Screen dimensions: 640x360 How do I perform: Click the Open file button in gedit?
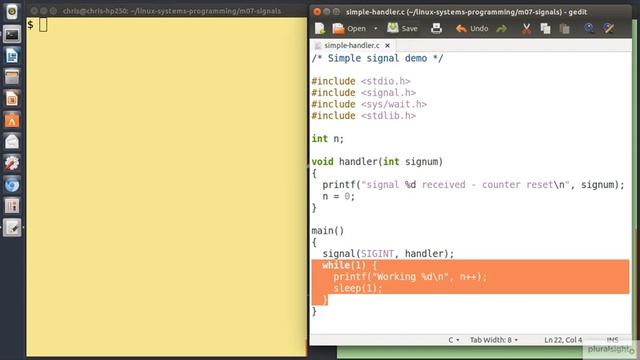349,29
